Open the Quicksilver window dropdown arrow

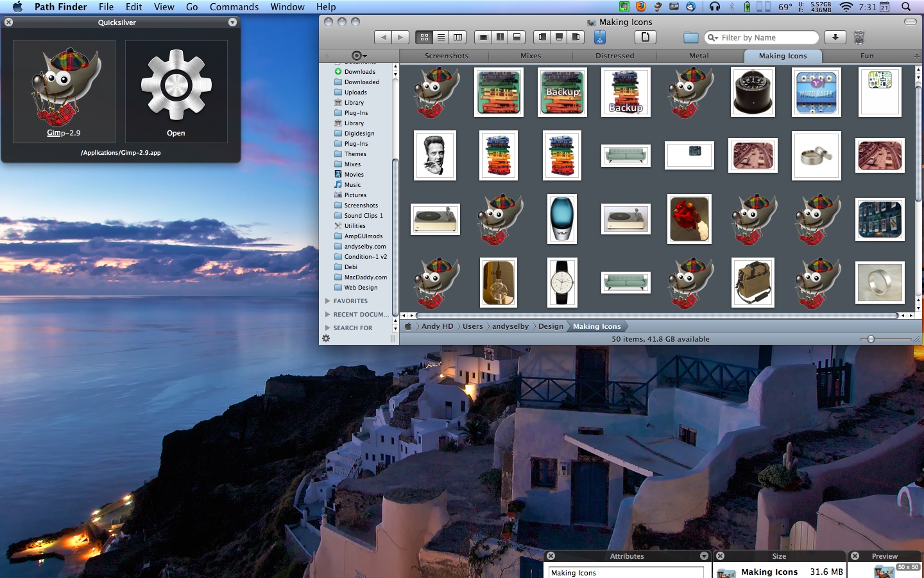[x=232, y=22]
